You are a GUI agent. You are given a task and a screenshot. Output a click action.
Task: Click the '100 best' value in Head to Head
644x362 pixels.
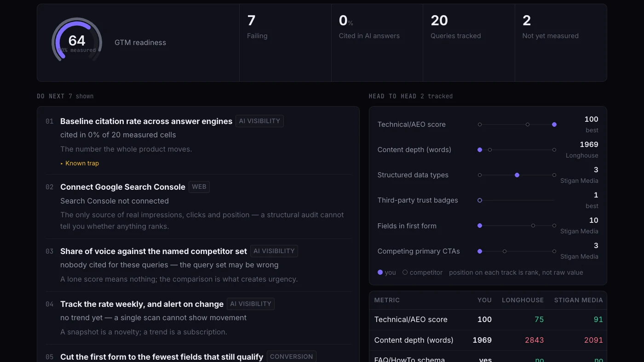591,124
